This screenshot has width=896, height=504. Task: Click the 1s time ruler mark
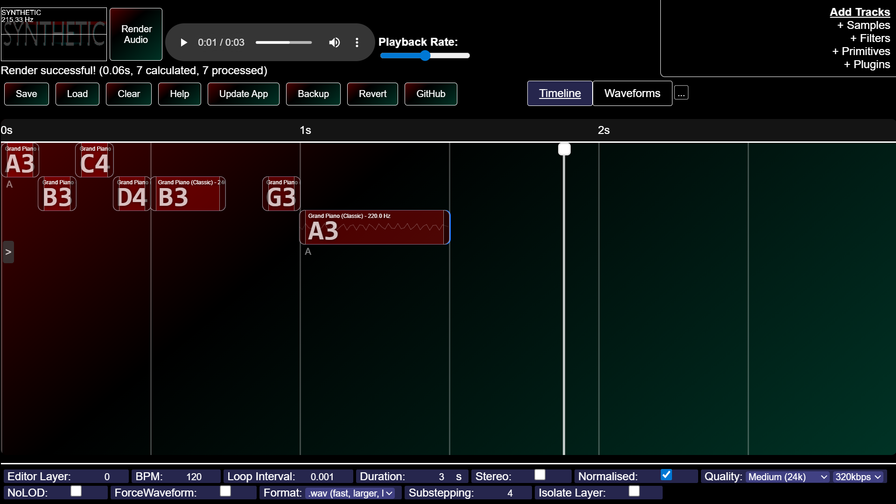click(x=305, y=130)
